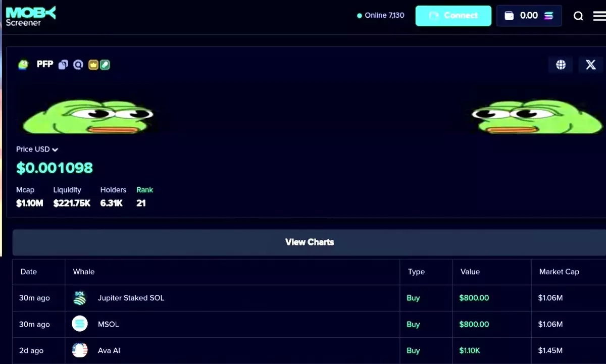Viewport: 606px width, 364px height.
Task: Click the Value column header
Action: [x=470, y=272]
